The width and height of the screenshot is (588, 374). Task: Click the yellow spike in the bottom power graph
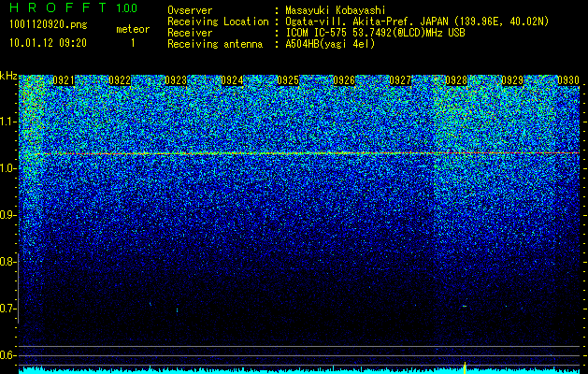pos(465,368)
